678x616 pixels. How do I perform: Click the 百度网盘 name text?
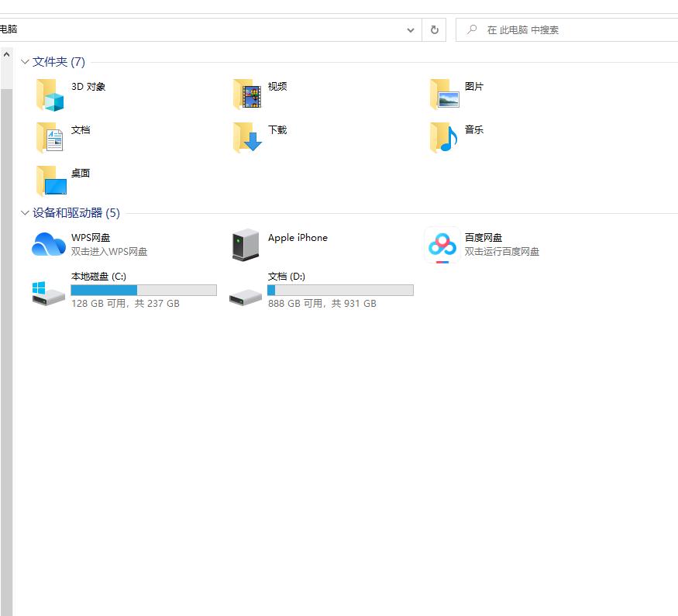pos(484,238)
